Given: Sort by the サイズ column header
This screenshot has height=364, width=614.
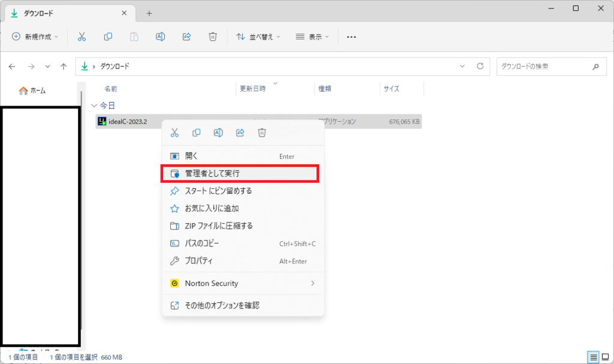Looking at the screenshot, I should [391, 89].
